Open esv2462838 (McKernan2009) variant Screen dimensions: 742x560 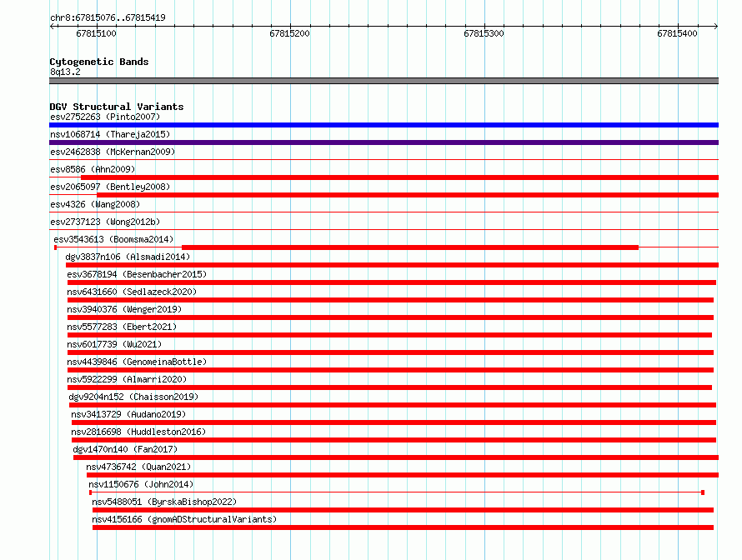click(x=113, y=152)
